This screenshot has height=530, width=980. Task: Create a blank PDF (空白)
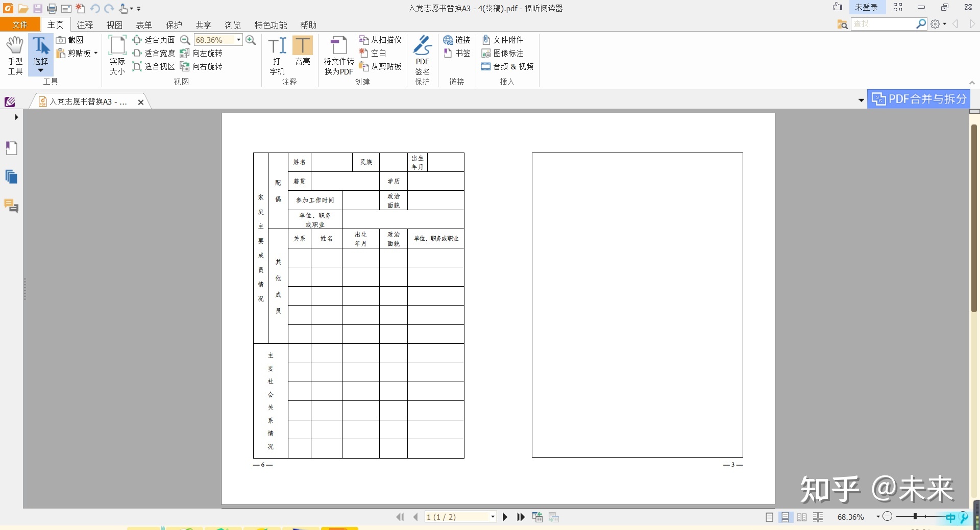click(373, 53)
